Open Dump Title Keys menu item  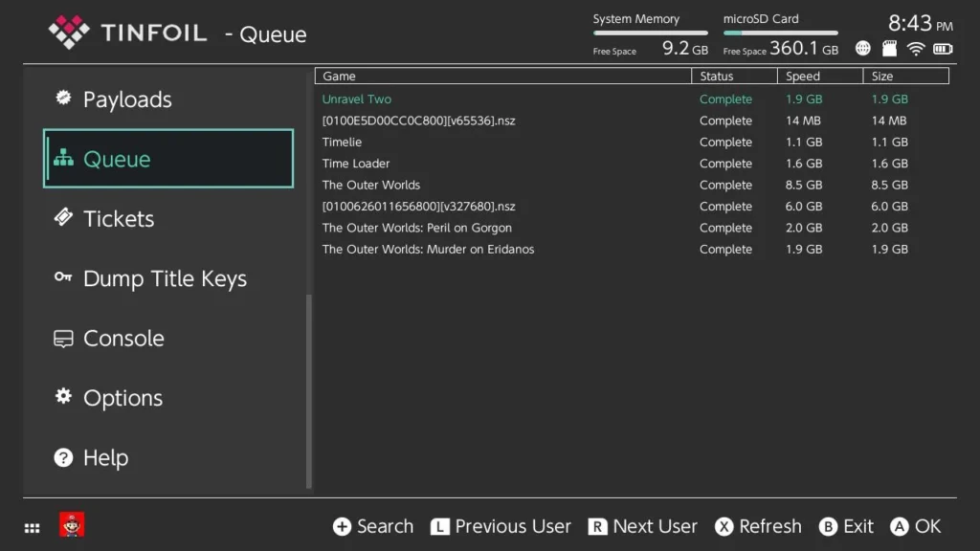point(168,278)
